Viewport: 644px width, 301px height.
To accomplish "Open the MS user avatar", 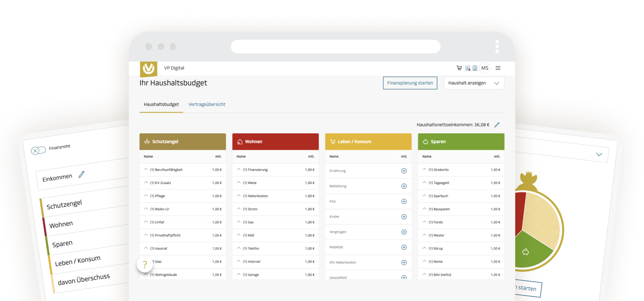I will coord(485,68).
